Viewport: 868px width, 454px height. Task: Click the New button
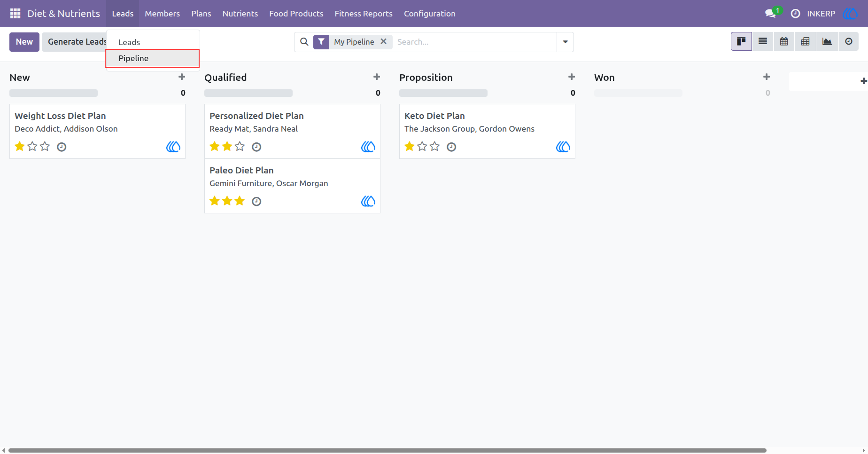pyautogui.click(x=24, y=42)
